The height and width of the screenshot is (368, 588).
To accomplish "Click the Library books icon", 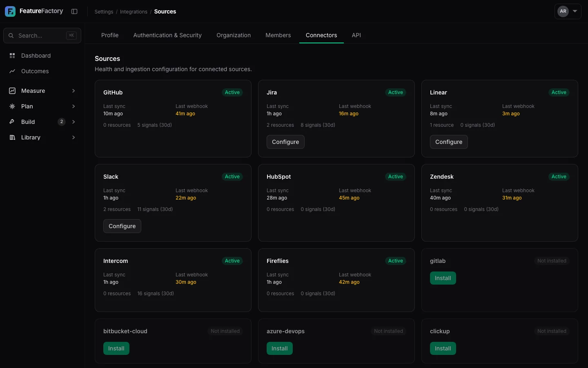I will coord(12,137).
